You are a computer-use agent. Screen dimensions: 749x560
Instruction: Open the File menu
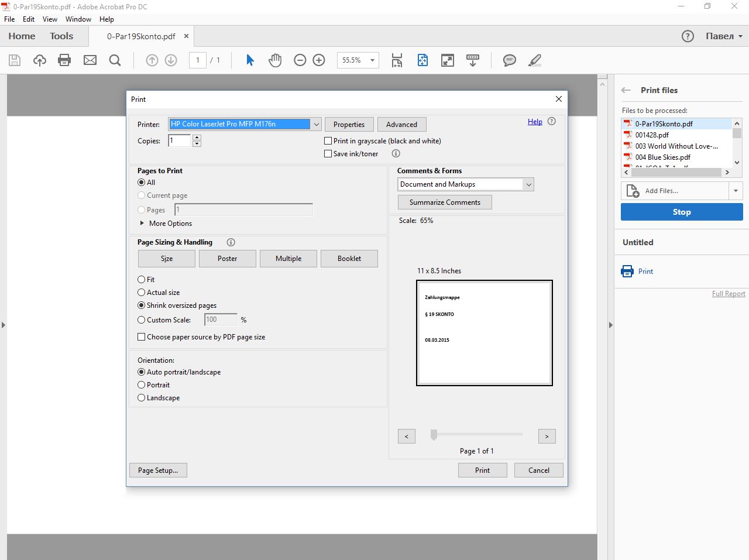9,19
